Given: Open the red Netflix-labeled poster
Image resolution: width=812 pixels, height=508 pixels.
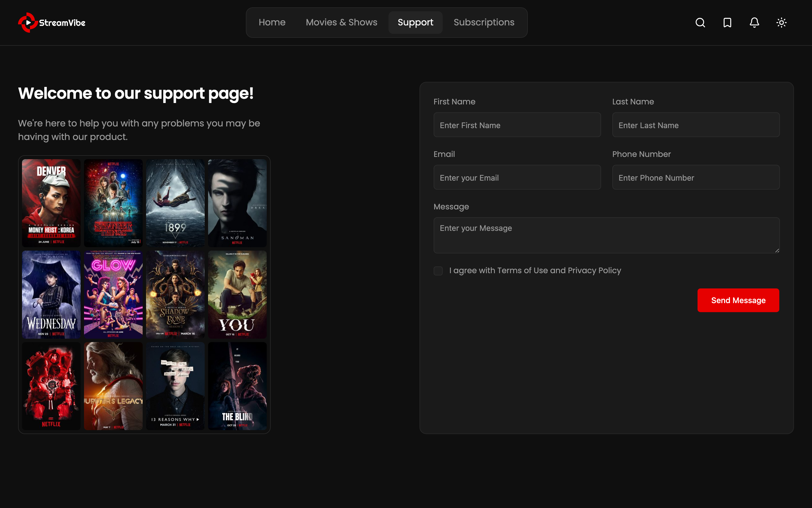Looking at the screenshot, I should tap(51, 386).
